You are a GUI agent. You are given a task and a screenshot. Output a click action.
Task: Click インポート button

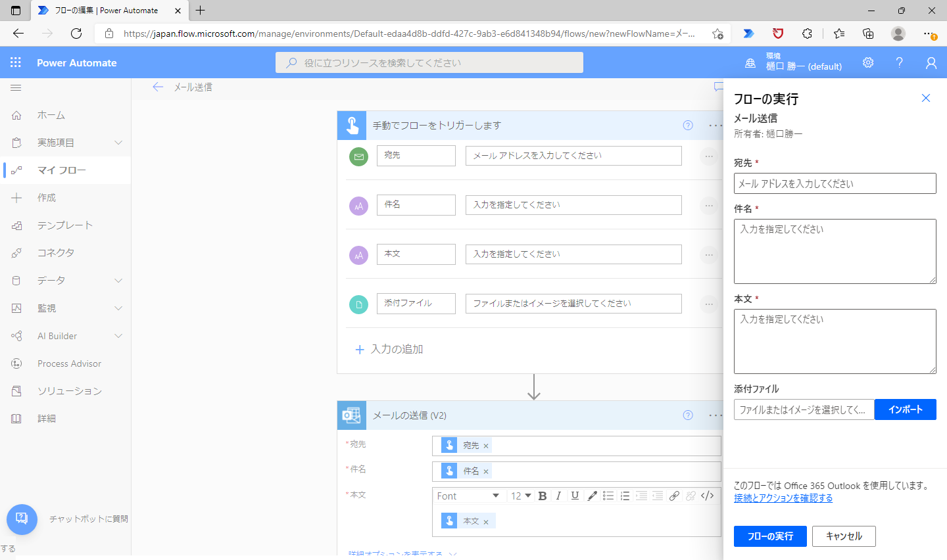tap(906, 409)
